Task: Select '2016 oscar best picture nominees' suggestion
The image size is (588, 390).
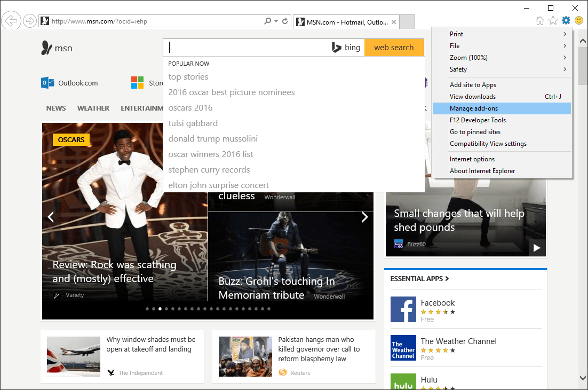Action: [232, 92]
